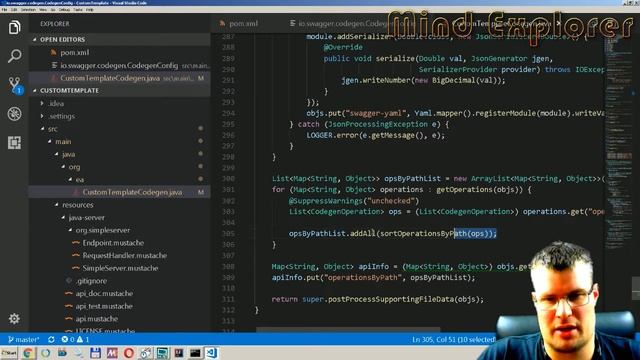Open the floppy-disk icon in taskbar

(x=95, y=353)
